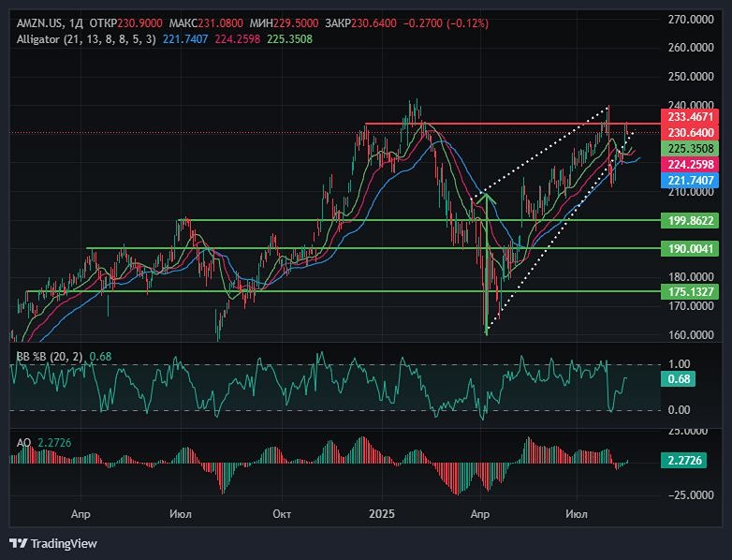Click the red 233.4671 price tag
The image size is (732, 560).
691,117
